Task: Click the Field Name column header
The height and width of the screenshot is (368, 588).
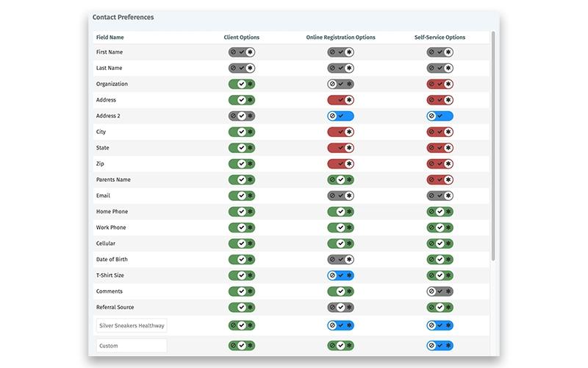Action: 110,38
